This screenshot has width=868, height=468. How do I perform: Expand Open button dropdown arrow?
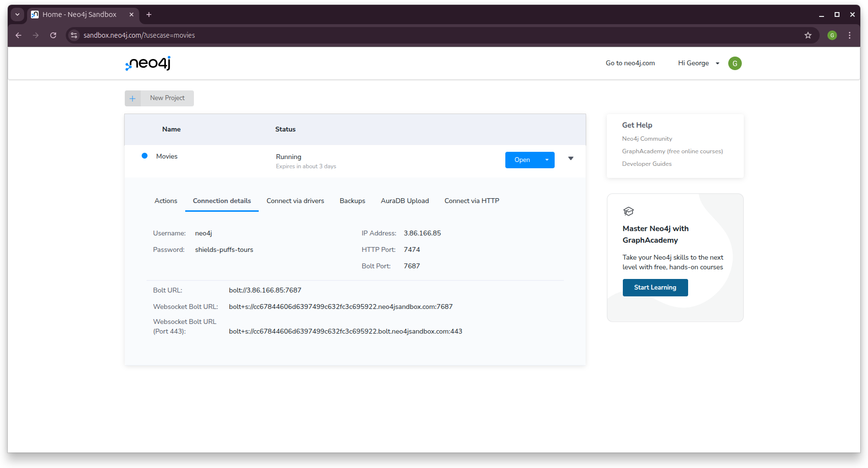[x=547, y=160]
